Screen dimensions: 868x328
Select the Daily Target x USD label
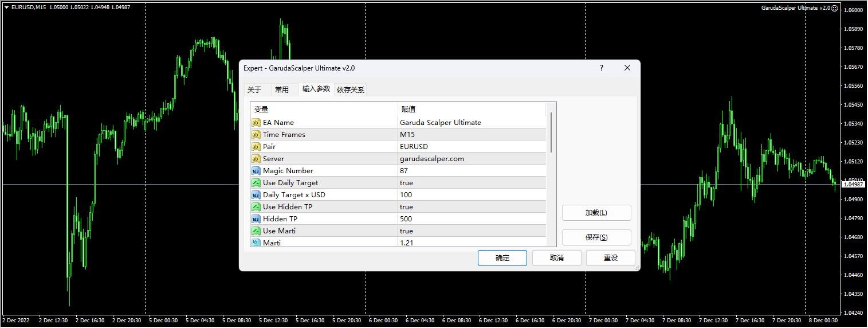click(294, 195)
